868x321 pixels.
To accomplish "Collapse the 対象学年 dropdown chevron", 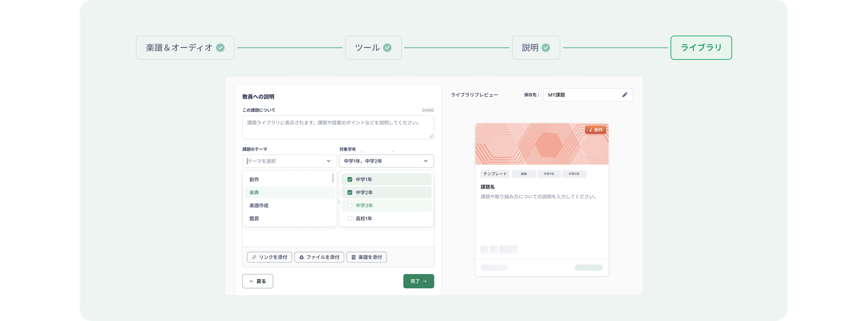I will coord(425,161).
